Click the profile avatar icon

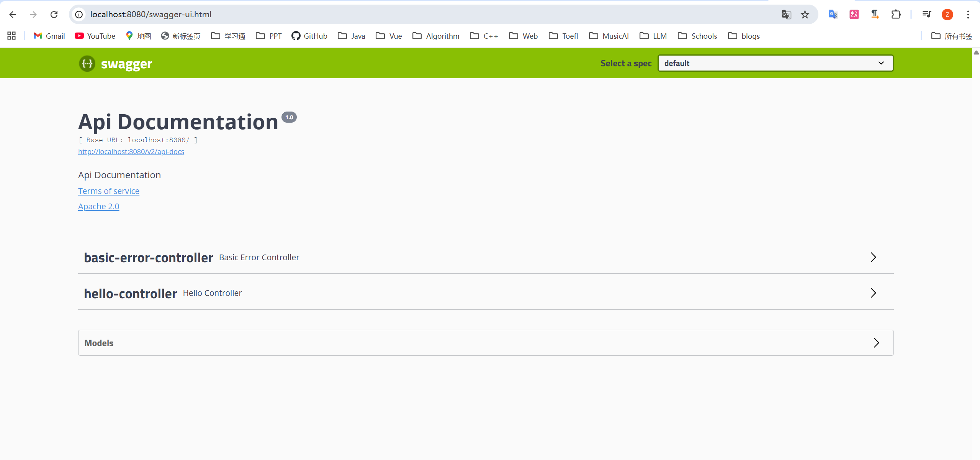(x=947, y=15)
